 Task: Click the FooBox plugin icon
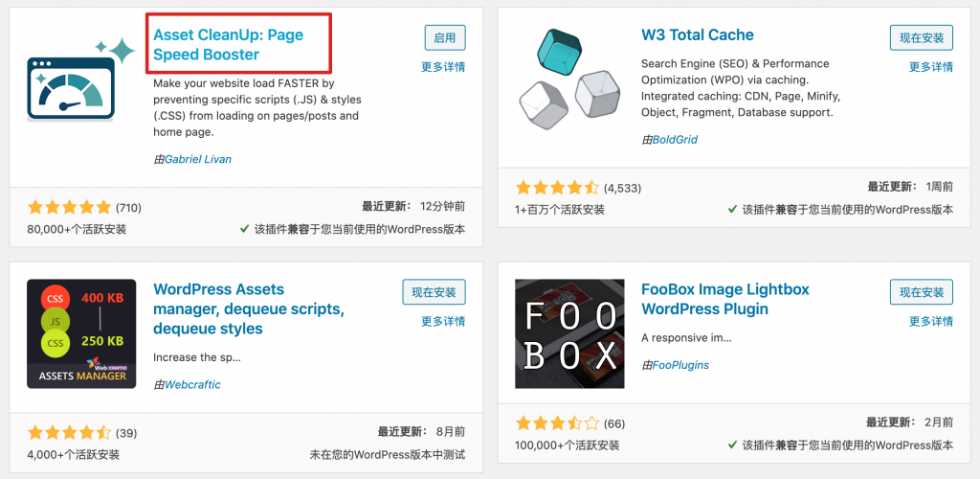[x=563, y=333]
